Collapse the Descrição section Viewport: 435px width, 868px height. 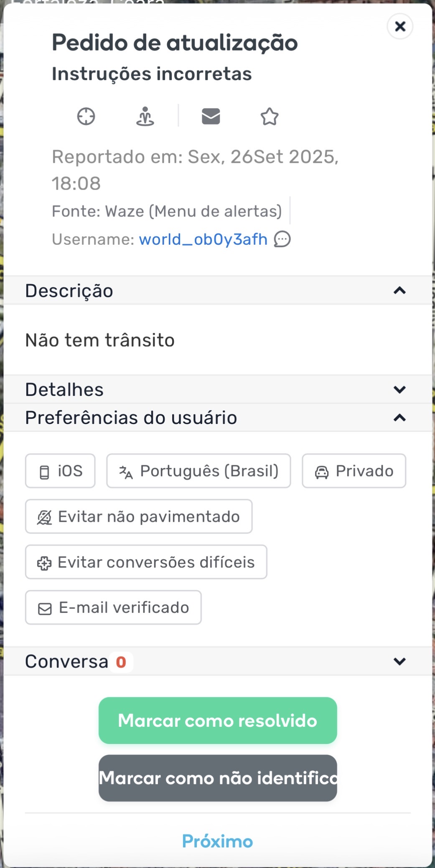tap(399, 291)
